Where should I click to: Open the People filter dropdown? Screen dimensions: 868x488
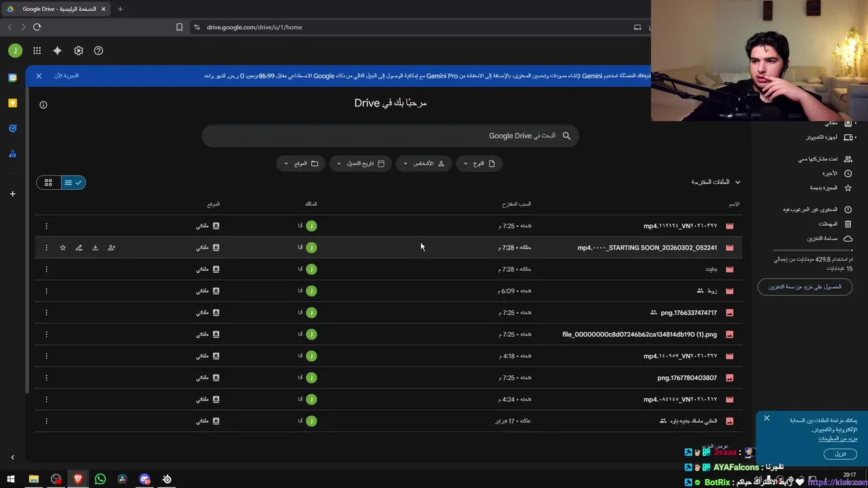coord(424,163)
